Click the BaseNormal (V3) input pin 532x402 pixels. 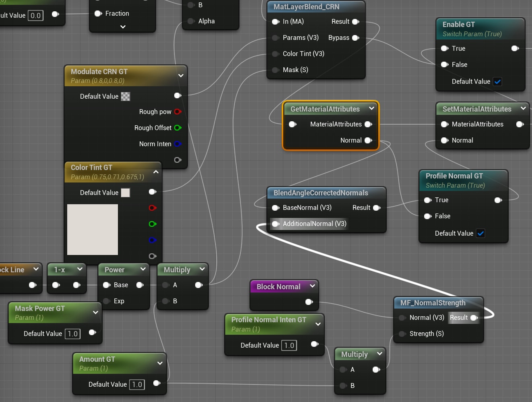[276, 208]
